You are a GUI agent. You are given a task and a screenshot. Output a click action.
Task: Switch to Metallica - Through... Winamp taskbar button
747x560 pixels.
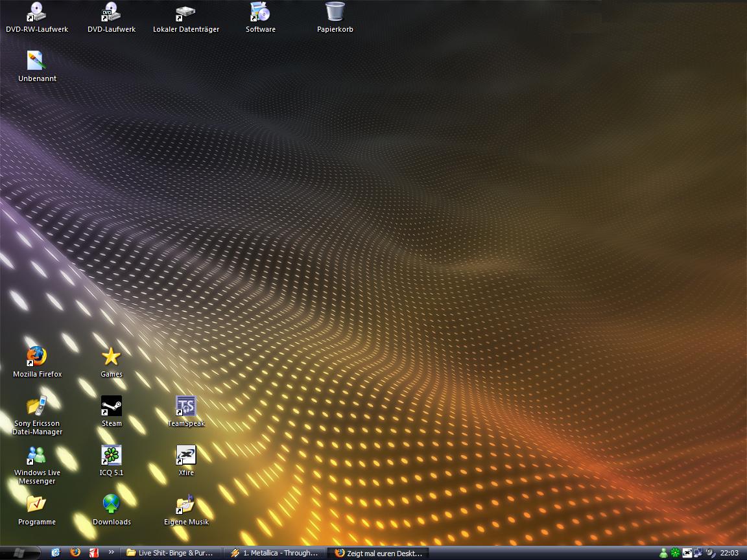[x=274, y=553]
